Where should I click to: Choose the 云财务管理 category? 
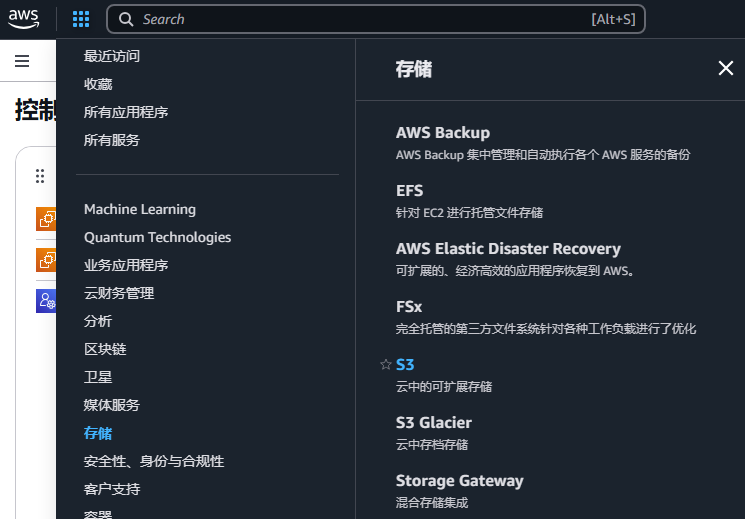point(119,293)
